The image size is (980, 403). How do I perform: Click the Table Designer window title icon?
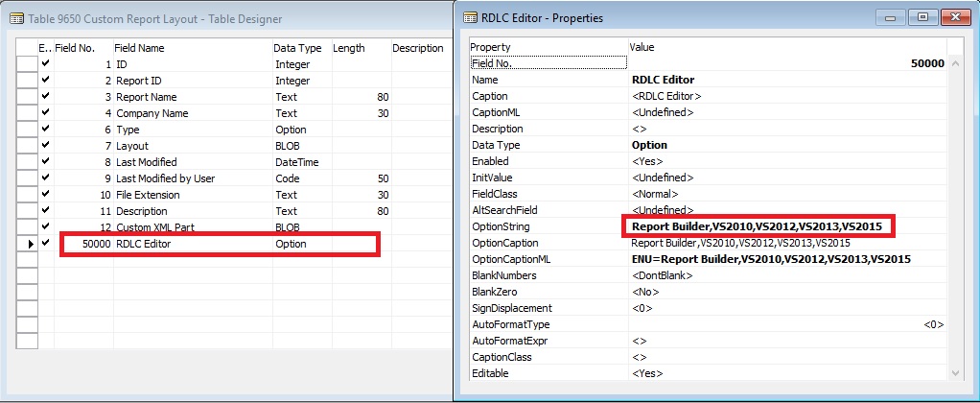coord(16,18)
